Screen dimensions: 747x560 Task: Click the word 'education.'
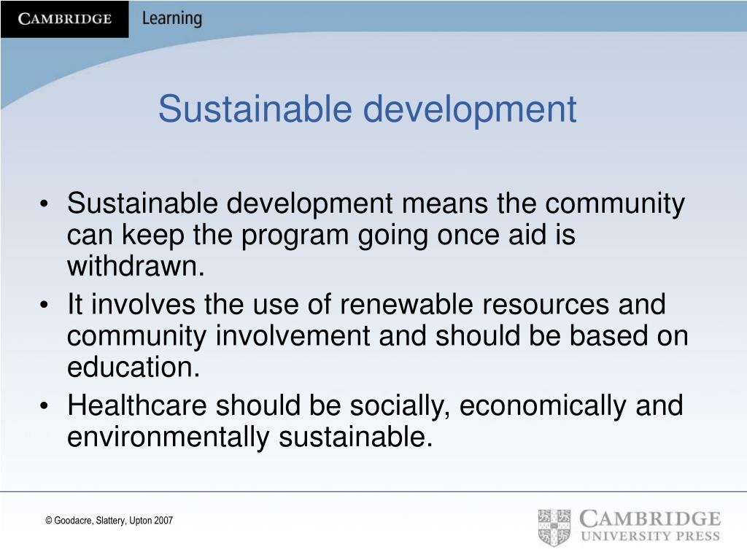[133, 367]
